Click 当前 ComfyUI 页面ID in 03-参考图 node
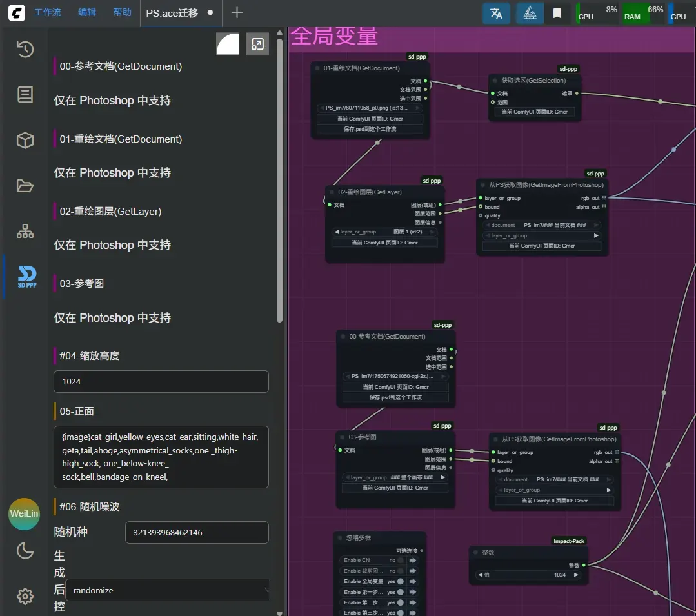The width and height of the screenshot is (696, 616). [395, 488]
